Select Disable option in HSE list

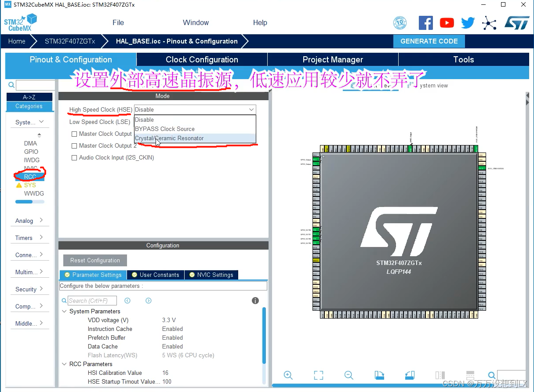click(195, 120)
